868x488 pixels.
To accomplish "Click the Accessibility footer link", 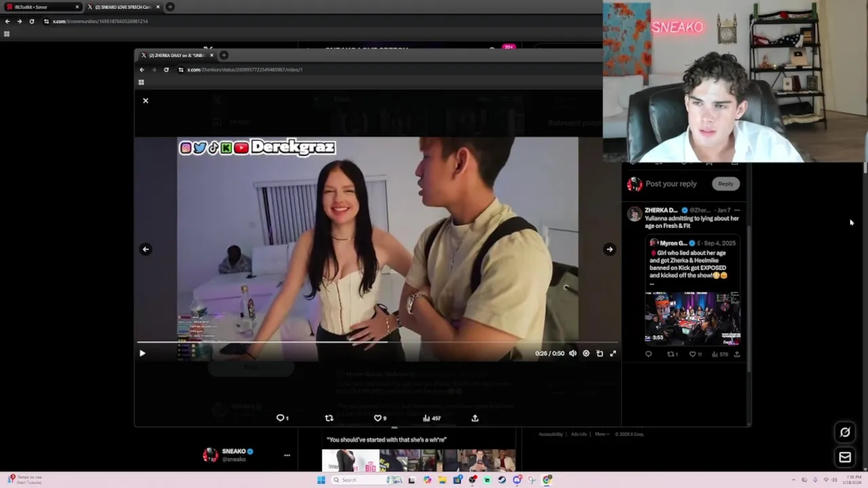I will [x=551, y=434].
